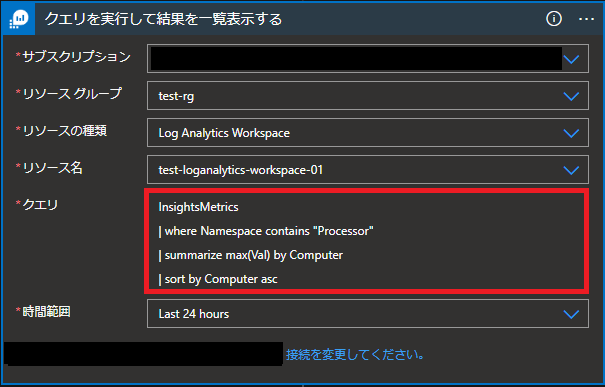
Task: Click the リソースの種類 label
Action: click(64, 131)
